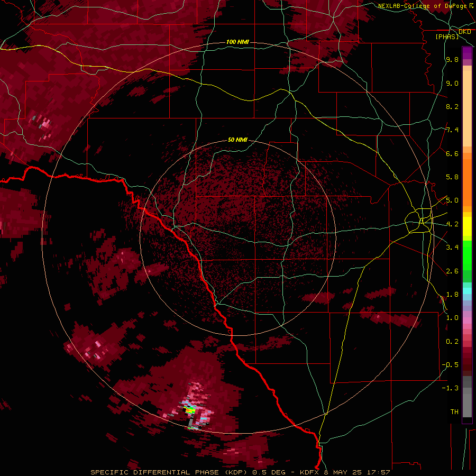Click the 5.8 value on color scale
This screenshot has width=476, height=476.
click(x=452, y=177)
